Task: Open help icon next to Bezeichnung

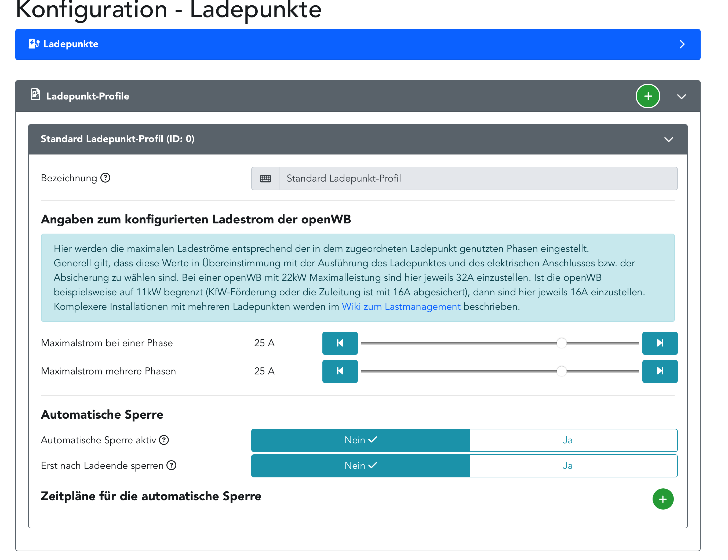Action: click(x=105, y=178)
